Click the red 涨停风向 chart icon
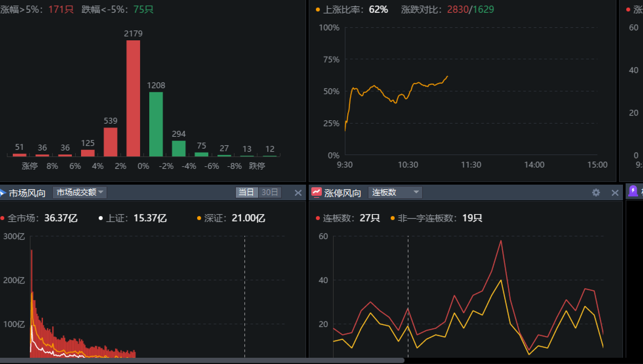643x364 pixels. [316, 192]
